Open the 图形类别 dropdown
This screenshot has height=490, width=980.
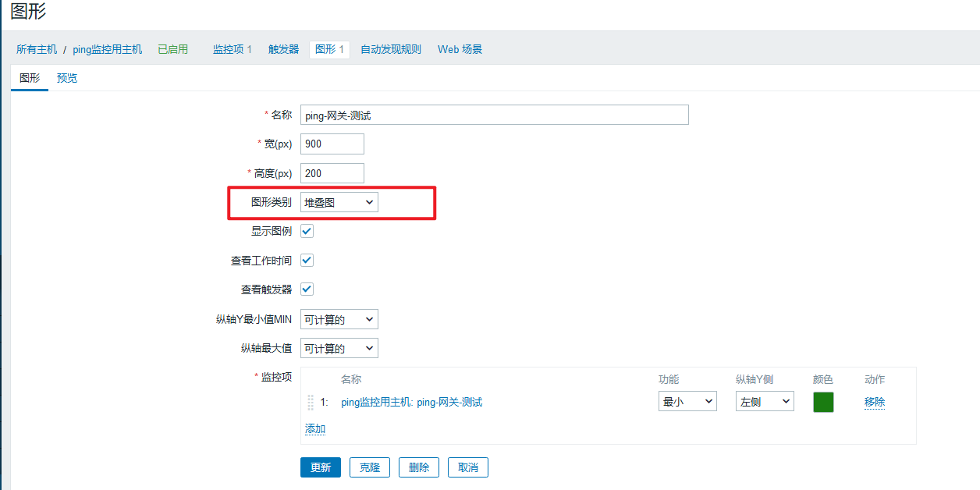coord(339,203)
